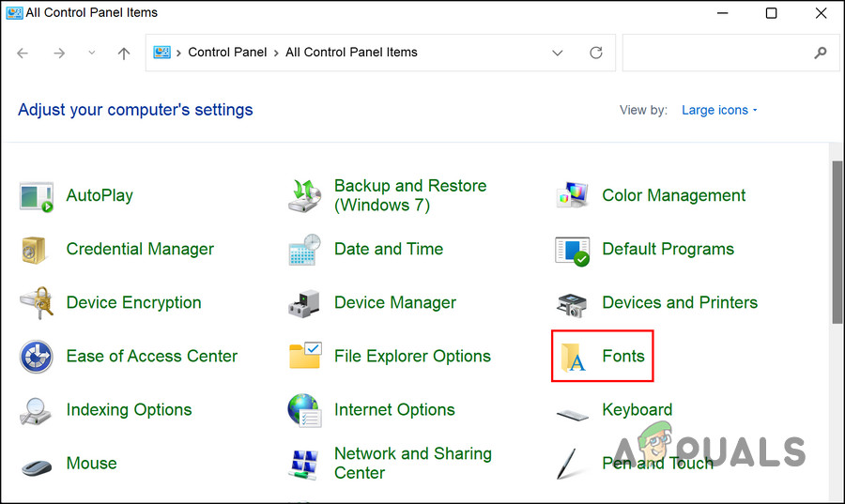Open the Internet Options link

394,410
